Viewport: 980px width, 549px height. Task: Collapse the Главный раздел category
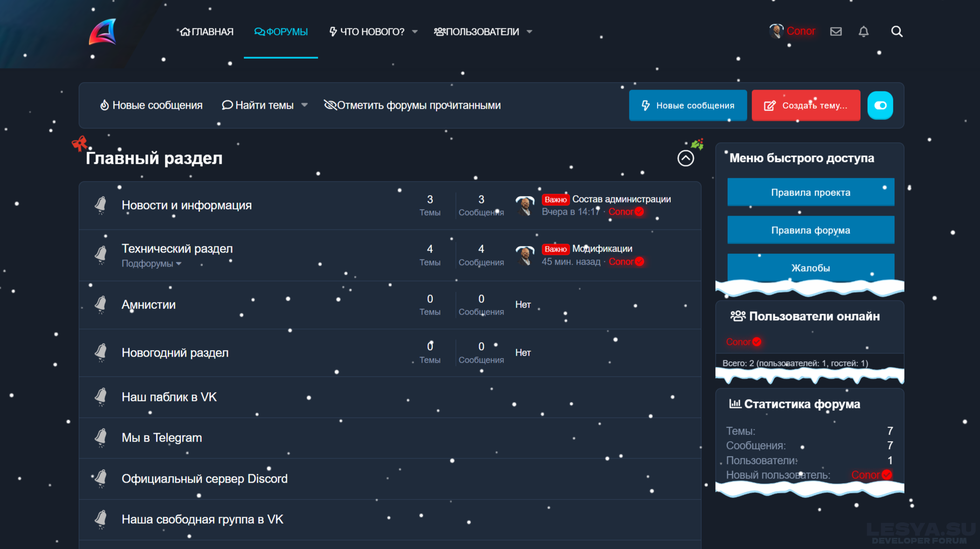685,158
